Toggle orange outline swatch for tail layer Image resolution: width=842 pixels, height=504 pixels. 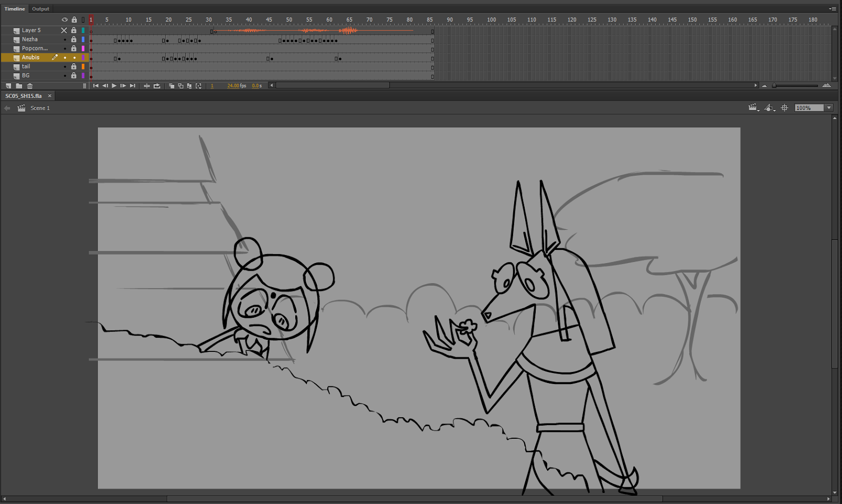point(83,67)
